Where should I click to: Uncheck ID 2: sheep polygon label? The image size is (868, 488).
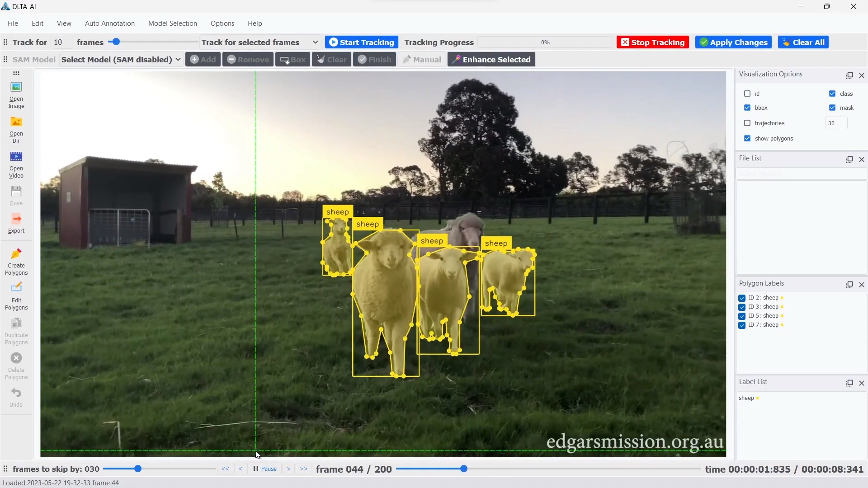(742, 298)
